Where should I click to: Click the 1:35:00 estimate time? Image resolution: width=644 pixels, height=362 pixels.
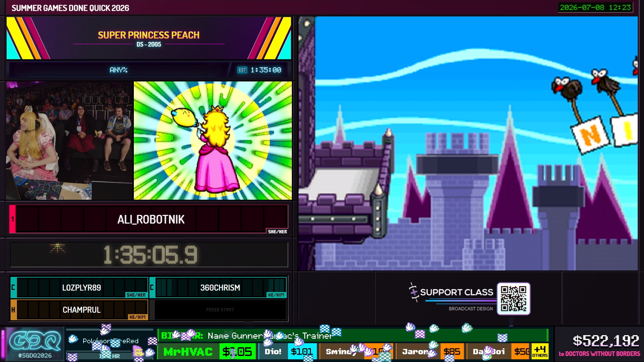pos(266,70)
